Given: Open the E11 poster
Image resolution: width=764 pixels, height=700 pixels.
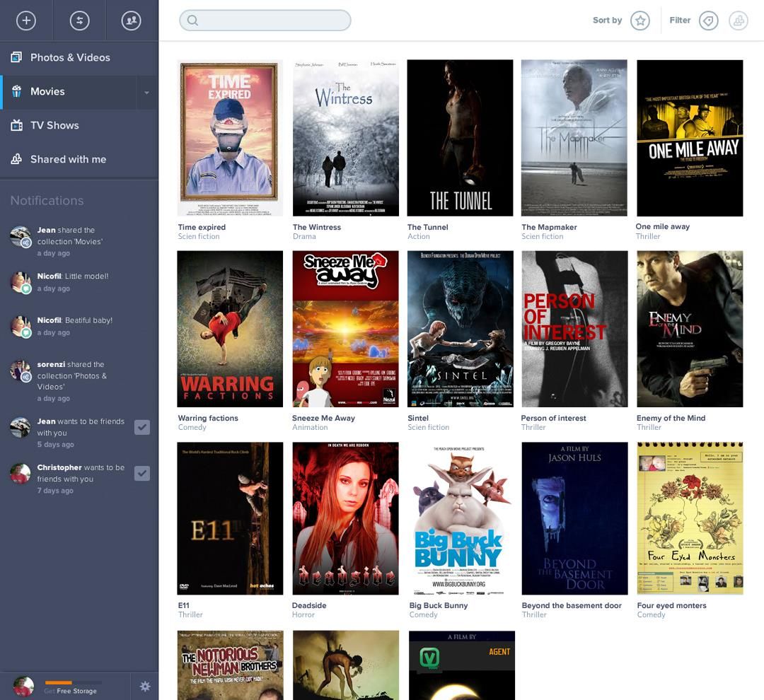Looking at the screenshot, I should coord(230,518).
